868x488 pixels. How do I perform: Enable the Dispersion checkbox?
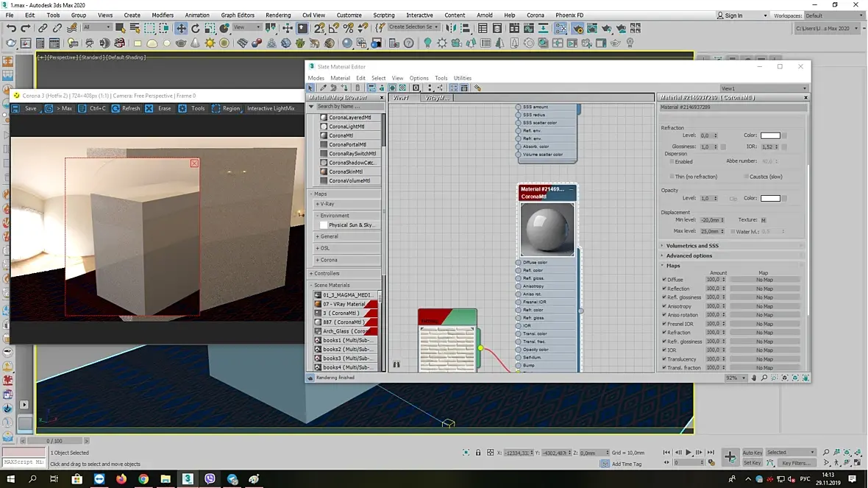pos(672,161)
